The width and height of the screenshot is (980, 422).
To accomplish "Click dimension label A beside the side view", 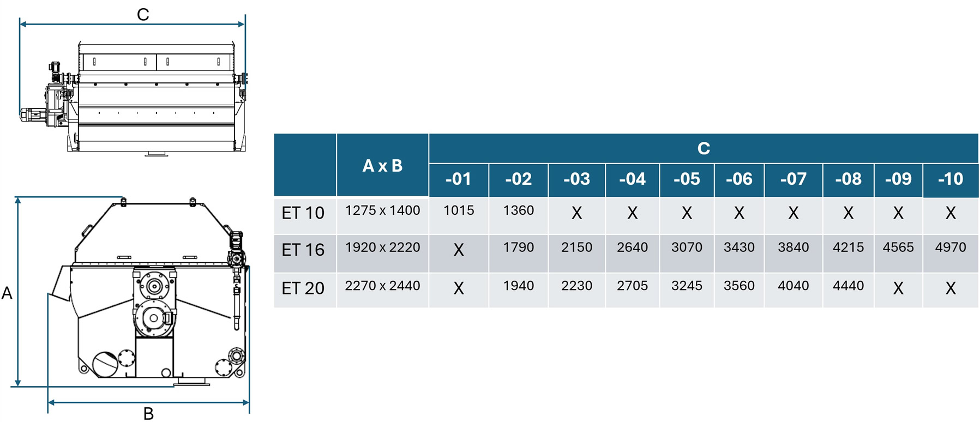I will coord(7,293).
